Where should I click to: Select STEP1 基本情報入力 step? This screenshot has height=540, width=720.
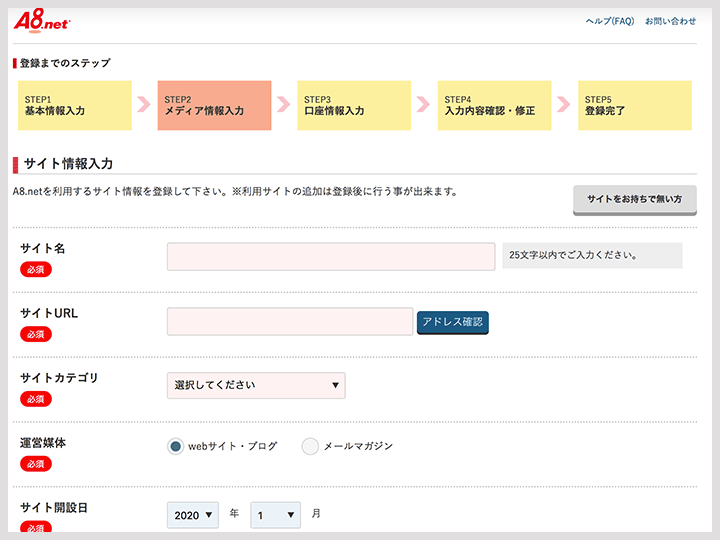(x=74, y=106)
